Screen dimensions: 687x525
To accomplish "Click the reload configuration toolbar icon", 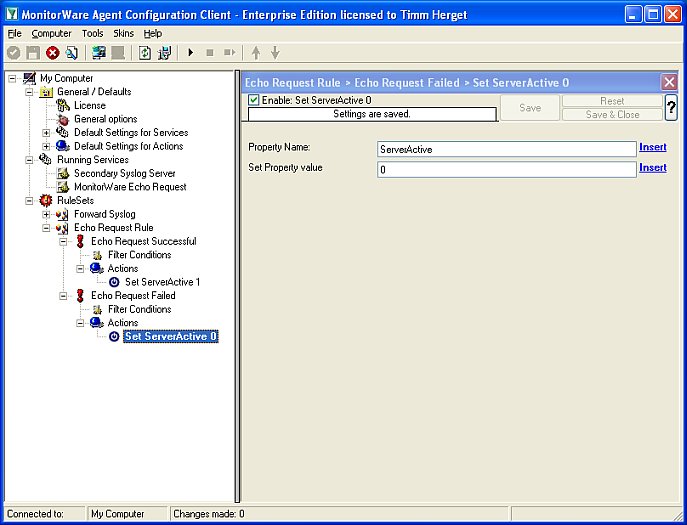I will click(x=72, y=53).
